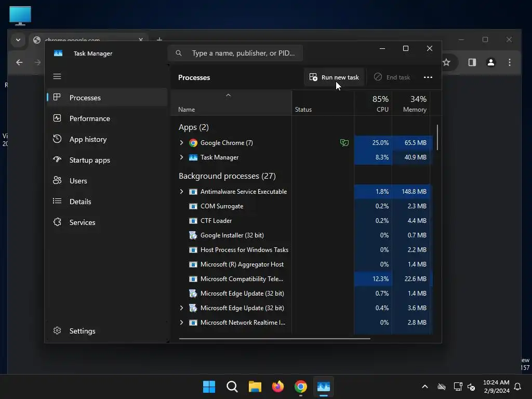532x399 pixels.
Task: Open the Users page
Action: point(107,181)
